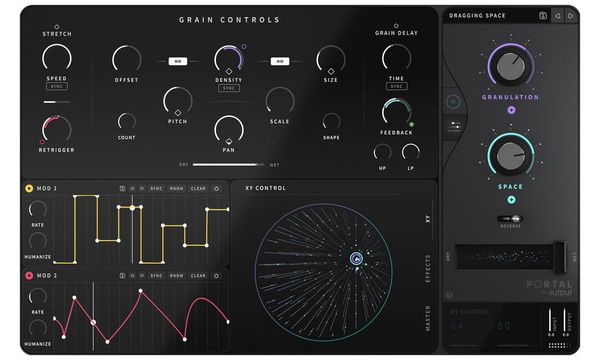Click the yellow MOD 1 assign icon
The height and width of the screenshot is (360, 600).
[x=29, y=188]
